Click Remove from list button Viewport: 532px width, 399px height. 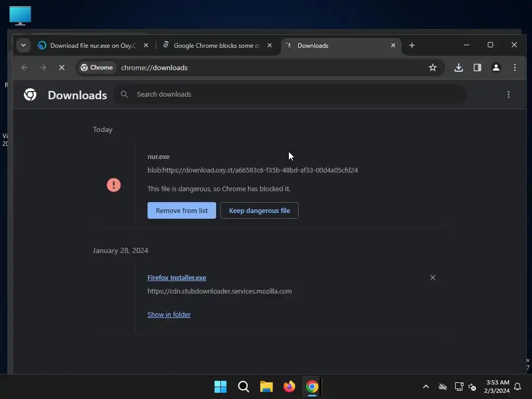tap(181, 210)
